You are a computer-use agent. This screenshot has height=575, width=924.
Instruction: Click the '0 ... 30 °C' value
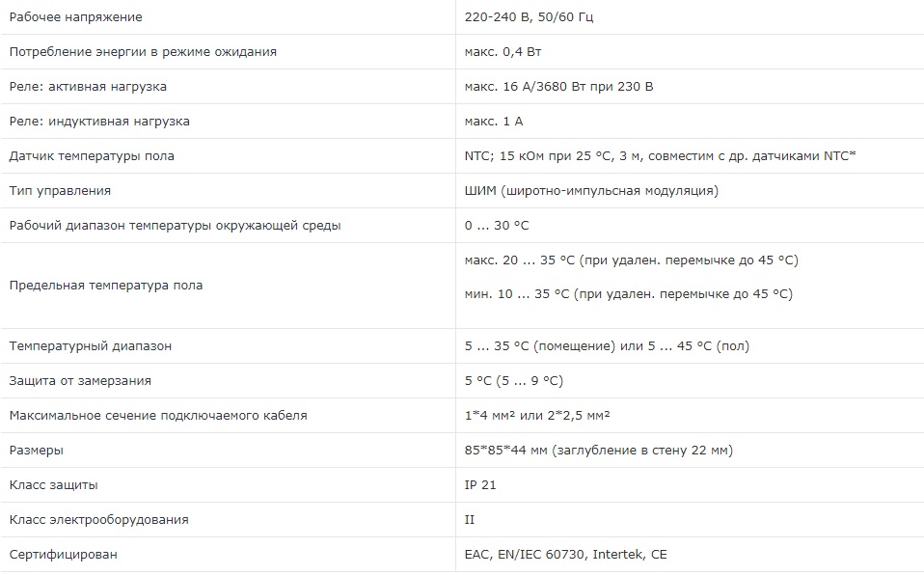[x=497, y=226]
